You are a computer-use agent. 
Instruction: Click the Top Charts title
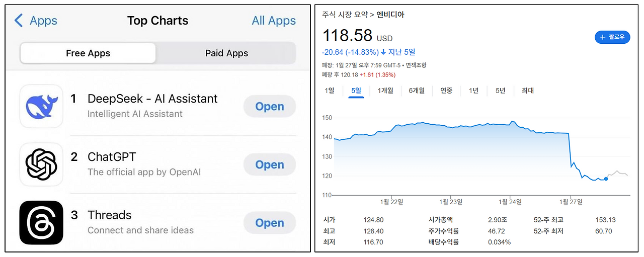(157, 21)
